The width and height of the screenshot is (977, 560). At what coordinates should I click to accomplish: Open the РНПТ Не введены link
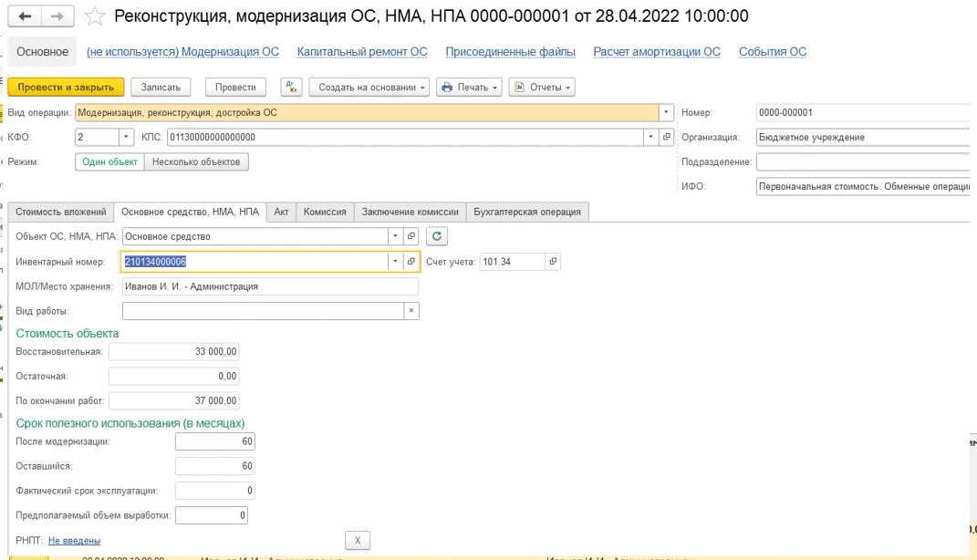[x=74, y=541]
